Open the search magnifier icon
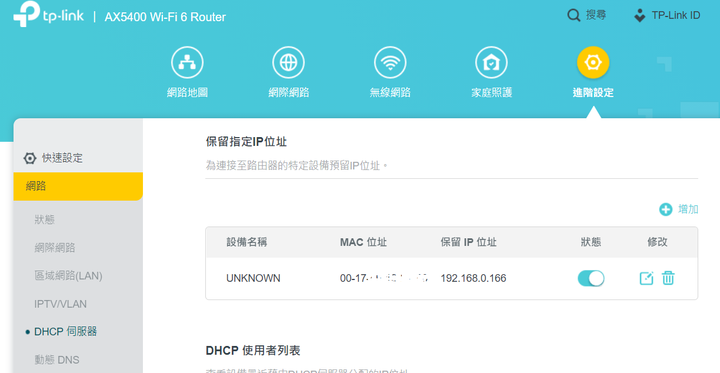 point(574,16)
